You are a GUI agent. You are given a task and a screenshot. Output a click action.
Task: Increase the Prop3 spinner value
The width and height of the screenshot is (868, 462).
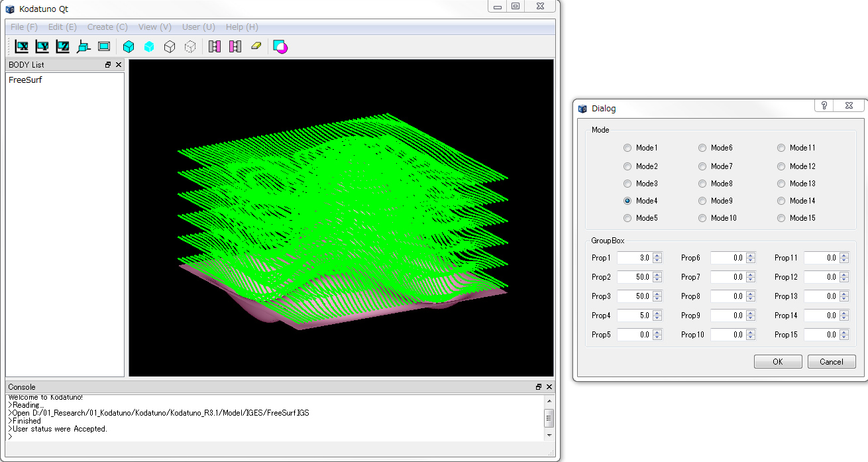point(657,294)
